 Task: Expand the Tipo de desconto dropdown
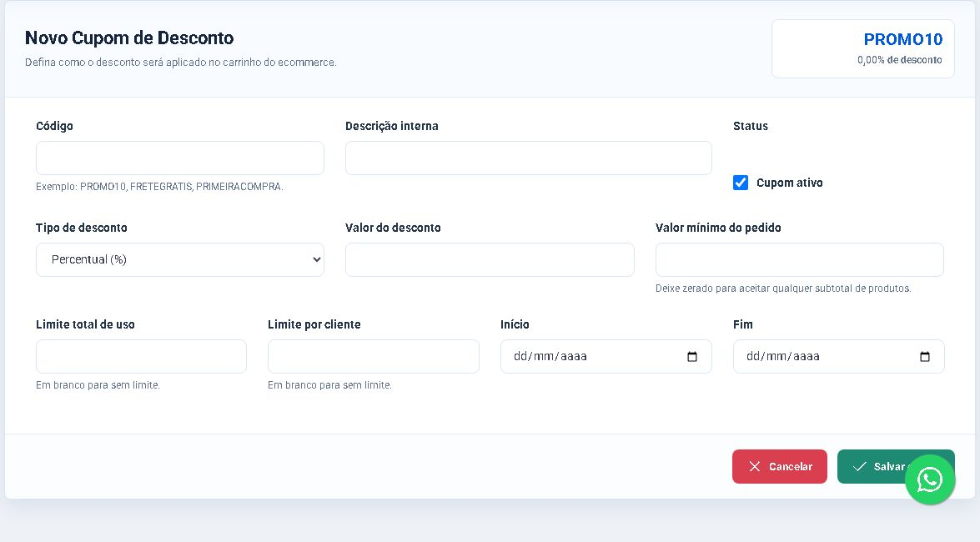(180, 259)
